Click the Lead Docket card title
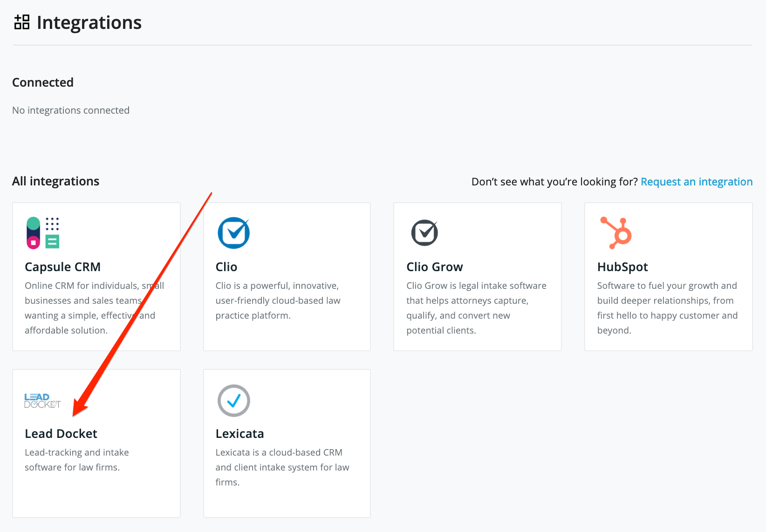 [x=61, y=433]
